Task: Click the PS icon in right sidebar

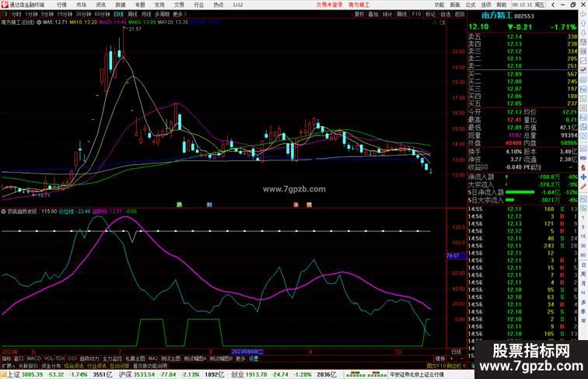Action: (x=583, y=198)
